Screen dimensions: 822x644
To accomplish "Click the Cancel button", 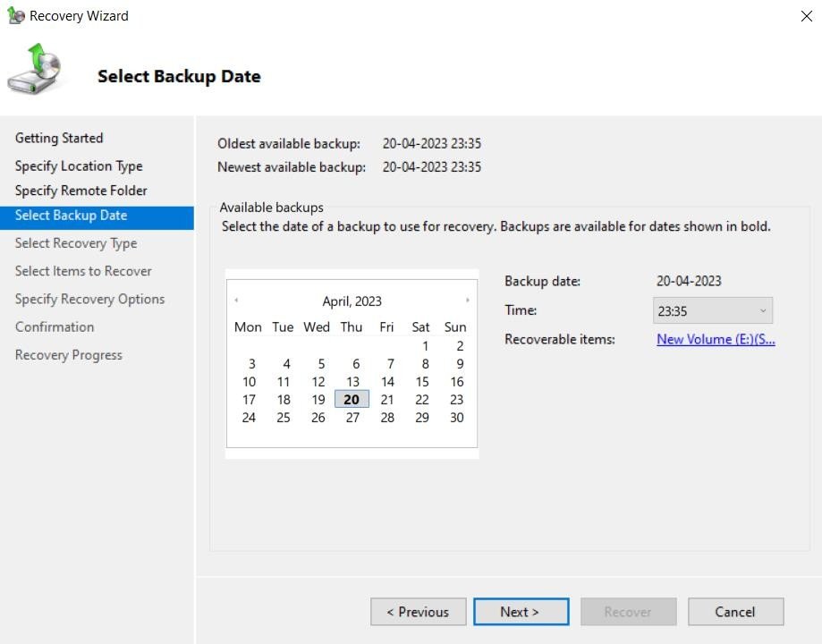I will point(735,612).
